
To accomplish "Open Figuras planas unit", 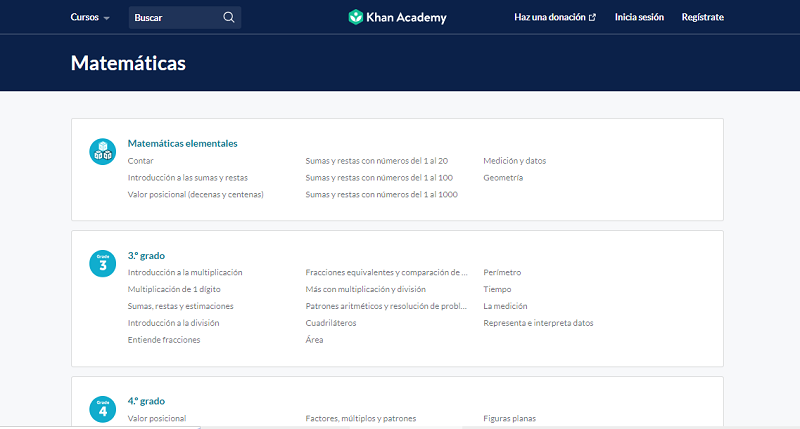I will click(x=510, y=418).
